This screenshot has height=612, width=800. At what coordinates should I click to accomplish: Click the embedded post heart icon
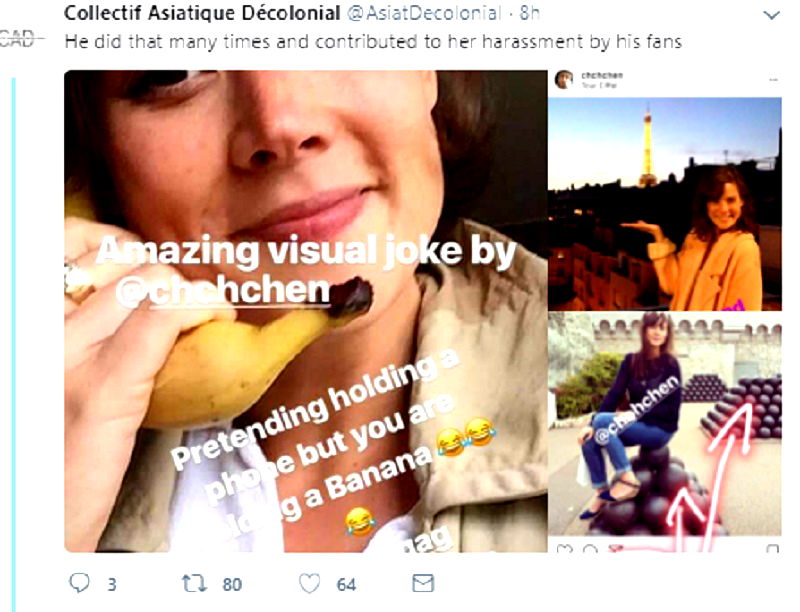563,549
